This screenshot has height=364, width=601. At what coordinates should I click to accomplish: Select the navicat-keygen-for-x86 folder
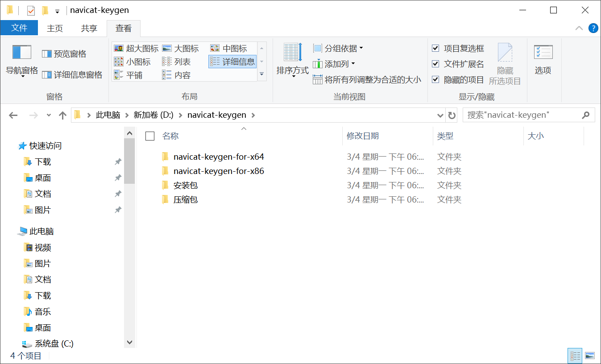coord(219,171)
